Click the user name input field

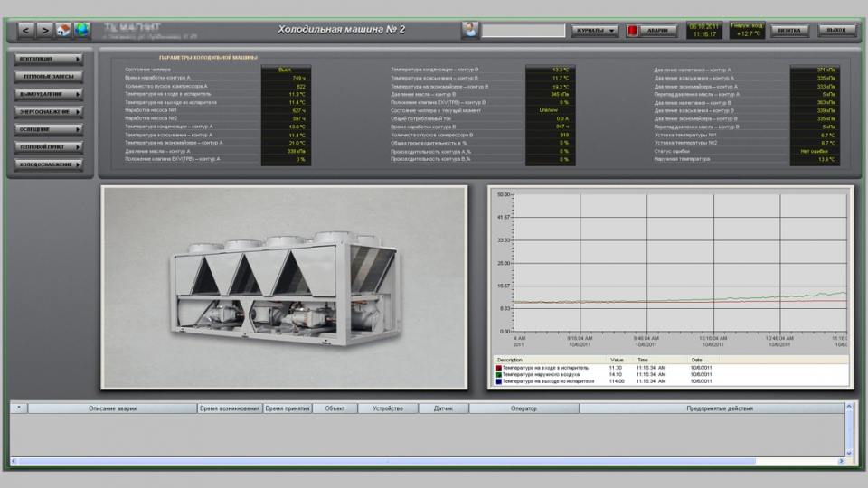524,31
